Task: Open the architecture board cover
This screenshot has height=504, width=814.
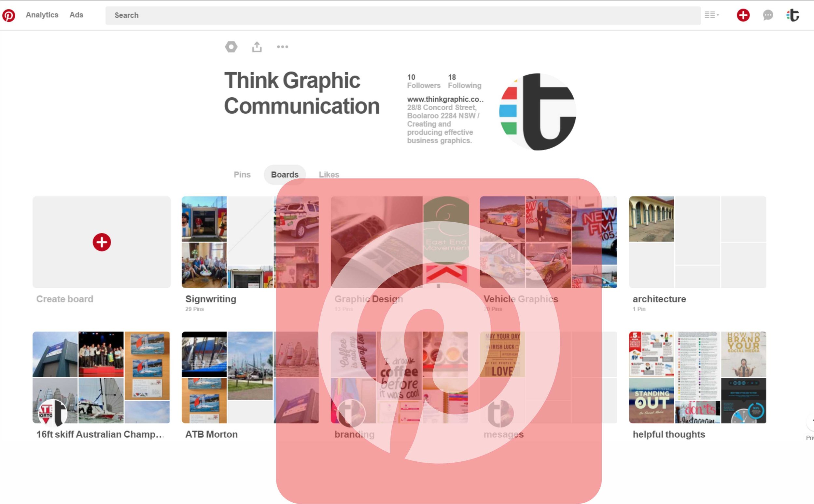Action: click(698, 242)
